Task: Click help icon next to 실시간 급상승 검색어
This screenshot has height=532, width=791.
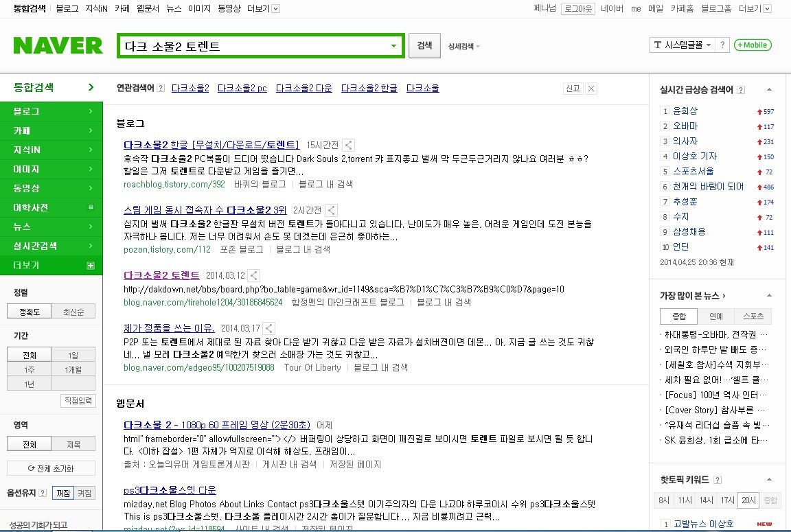Action: pos(741,90)
